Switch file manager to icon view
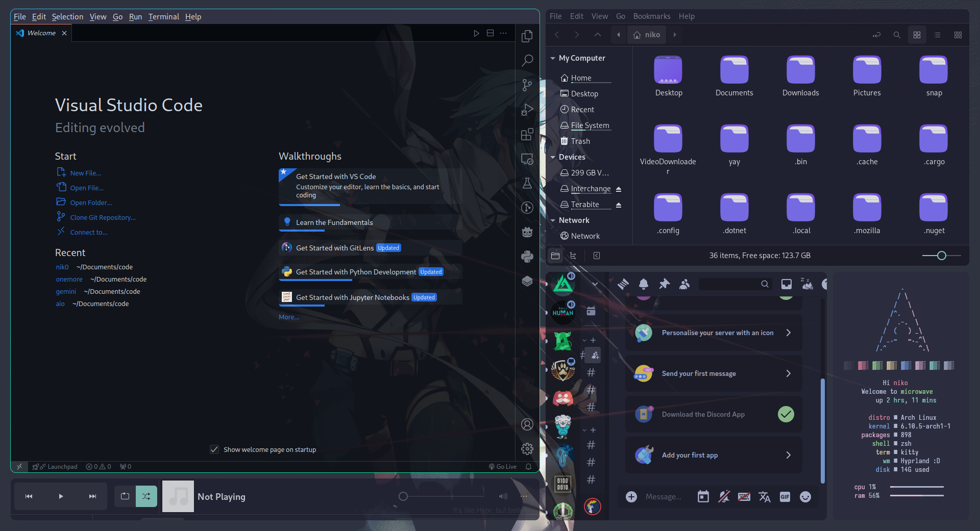The height and width of the screenshot is (531, 980). (x=917, y=35)
